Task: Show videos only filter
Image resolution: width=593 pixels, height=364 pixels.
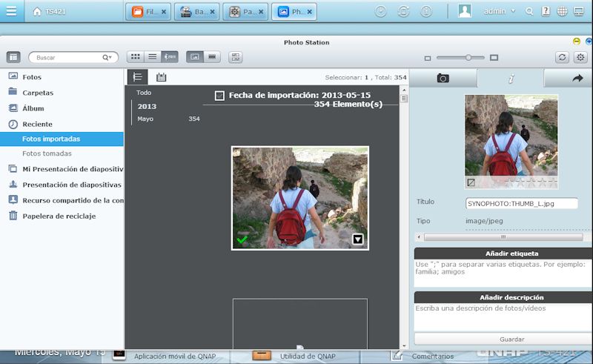Action: coord(212,57)
